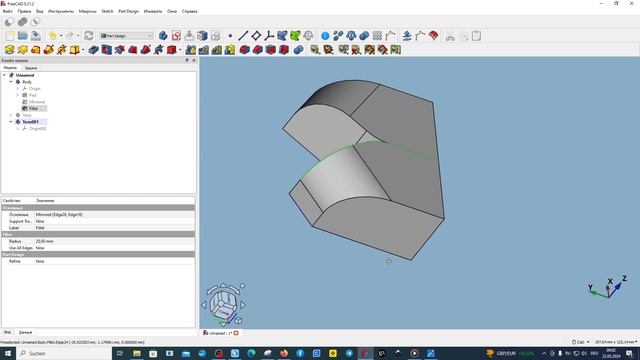Refresh the document with the Recompute icon

pyautogui.click(x=89, y=36)
